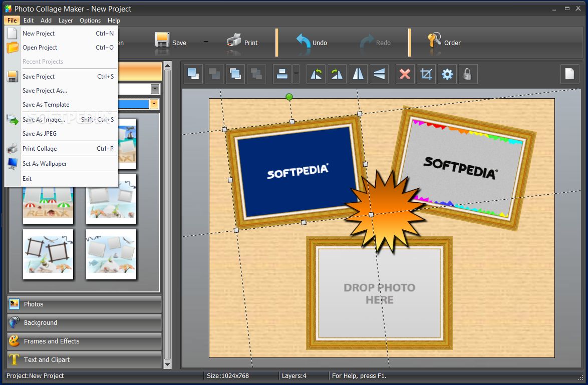This screenshot has width=588, height=385.
Task: Choose Save As Image... entry
Action: click(61, 120)
